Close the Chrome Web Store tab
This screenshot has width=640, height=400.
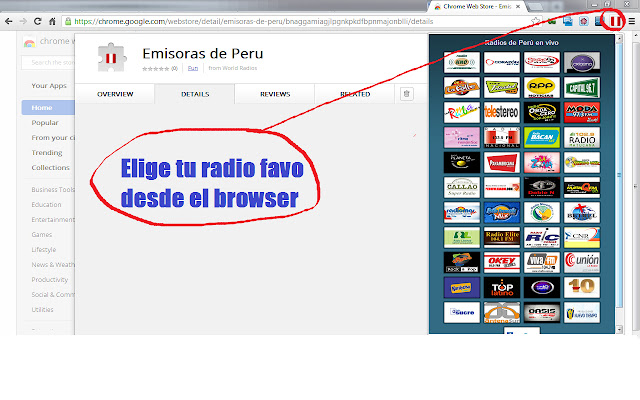518,7
